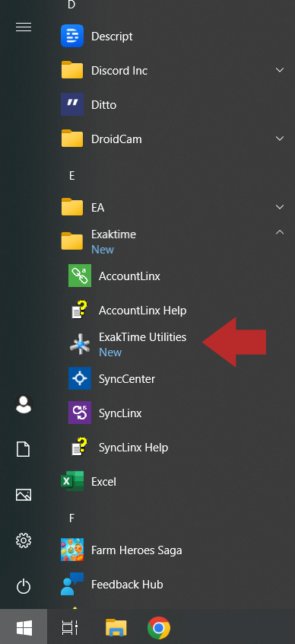Open File Explorer from the taskbar
Viewport: 295px width, 644px height.
pos(116,627)
